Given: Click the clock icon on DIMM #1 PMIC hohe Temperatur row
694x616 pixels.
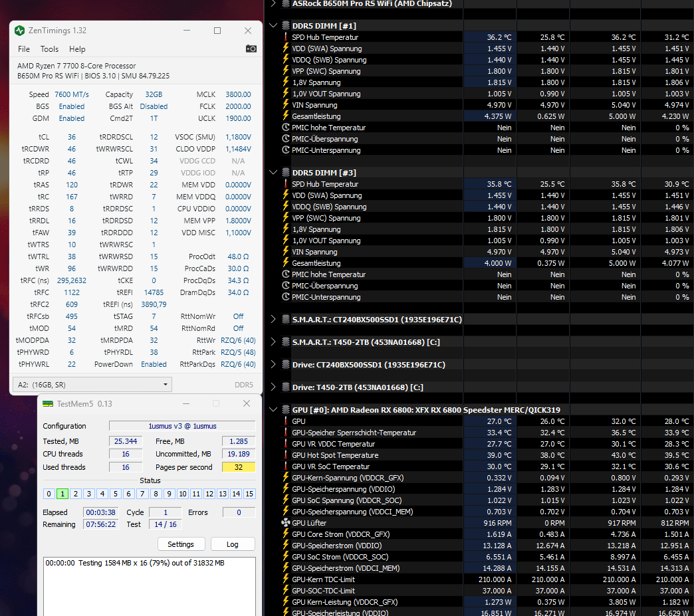Looking at the screenshot, I should (286, 128).
